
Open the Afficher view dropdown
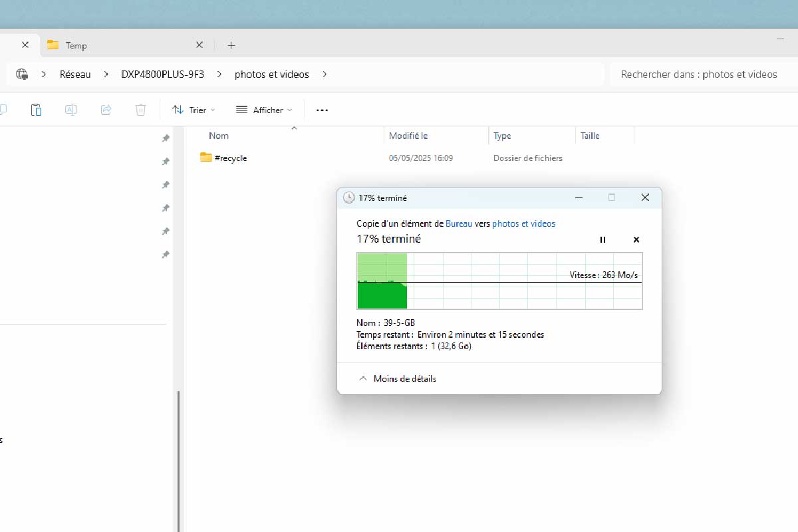pyautogui.click(x=264, y=110)
